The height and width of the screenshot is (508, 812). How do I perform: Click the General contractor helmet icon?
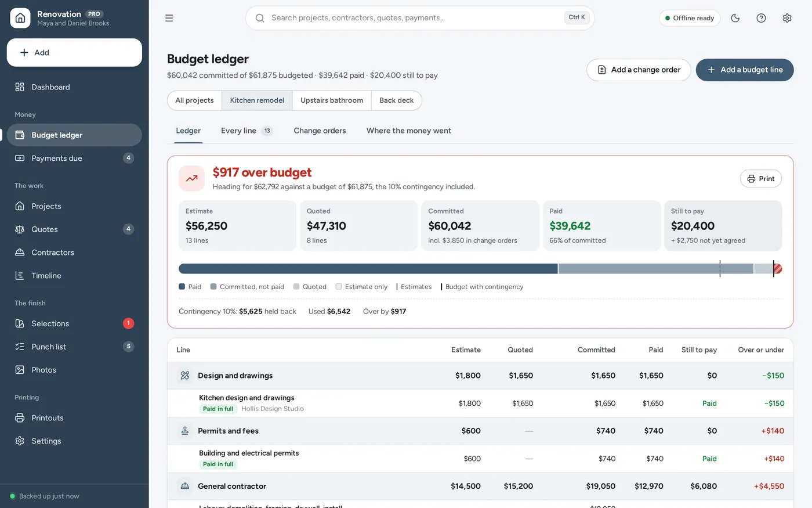tap(185, 486)
